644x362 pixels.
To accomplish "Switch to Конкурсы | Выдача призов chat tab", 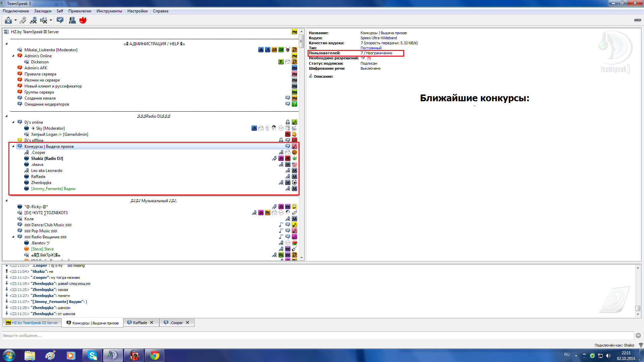I will 92,323.
